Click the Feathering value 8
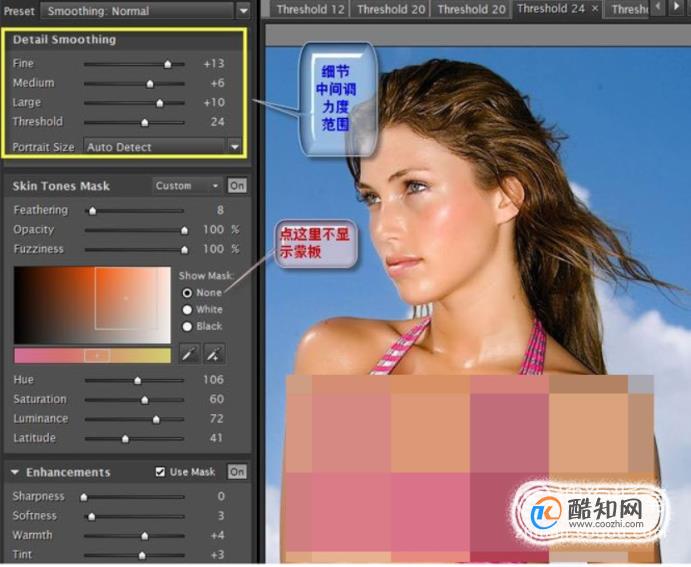Viewport: 691px width, 567px height. pyautogui.click(x=220, y=211)
